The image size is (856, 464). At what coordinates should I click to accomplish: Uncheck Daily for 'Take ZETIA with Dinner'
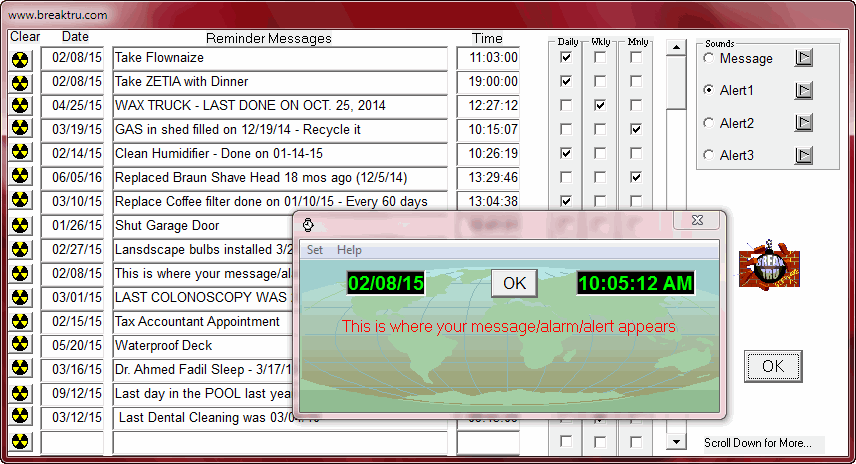tap(568, 81)
